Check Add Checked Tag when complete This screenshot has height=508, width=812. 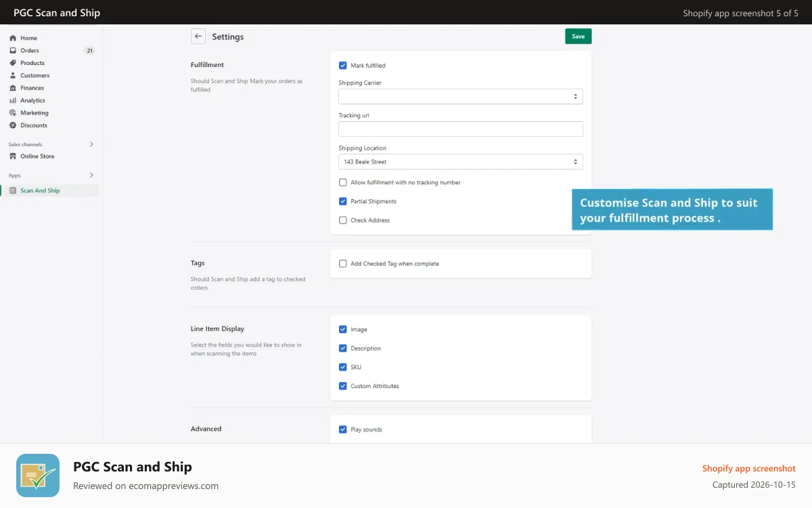tap(343, 263)
